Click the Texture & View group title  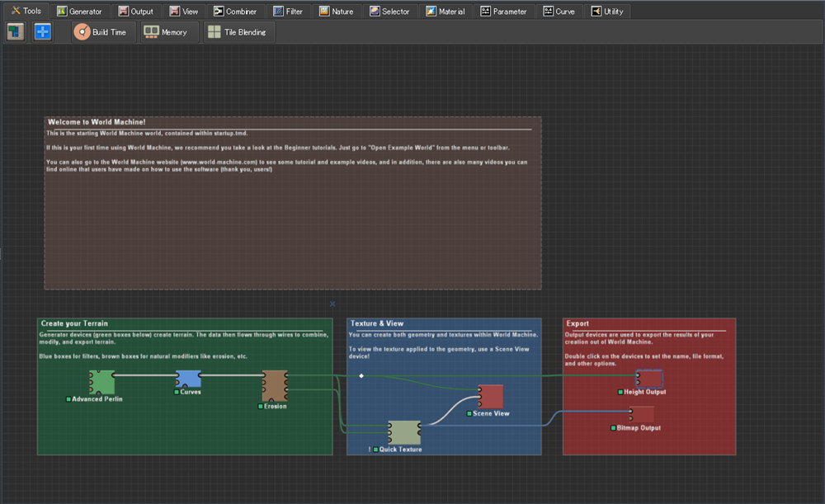(377, 323)
